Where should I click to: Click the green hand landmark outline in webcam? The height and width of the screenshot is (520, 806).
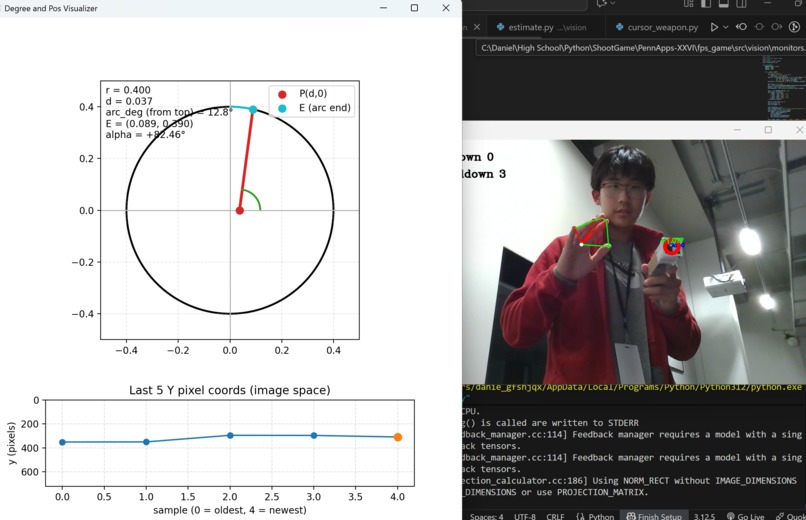[x=593, y=232]
